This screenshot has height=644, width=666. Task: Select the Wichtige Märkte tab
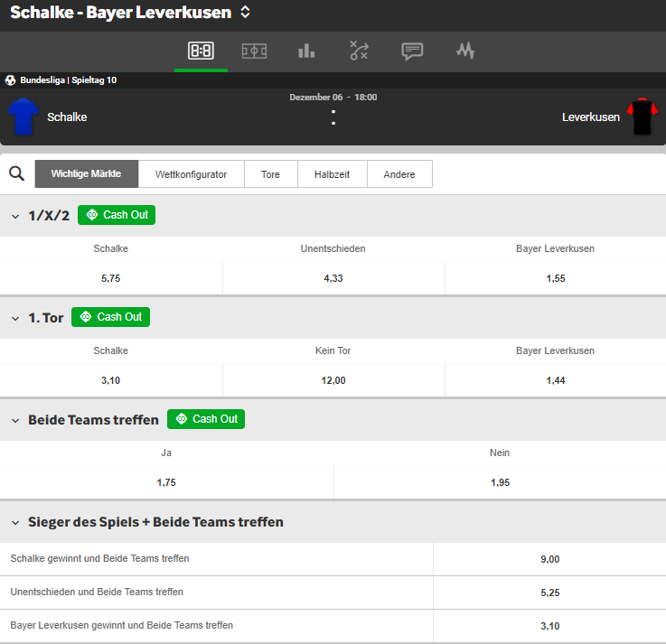pos(87,173)
